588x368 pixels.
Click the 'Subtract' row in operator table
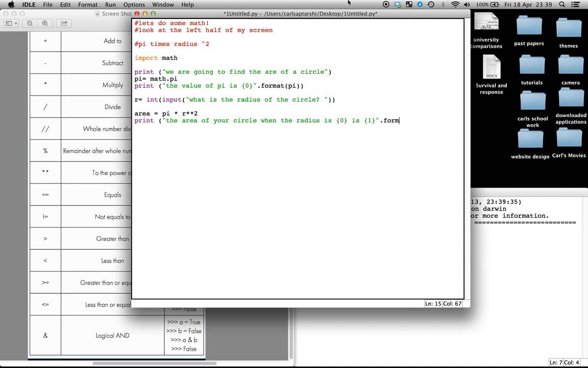pos(112,63)
